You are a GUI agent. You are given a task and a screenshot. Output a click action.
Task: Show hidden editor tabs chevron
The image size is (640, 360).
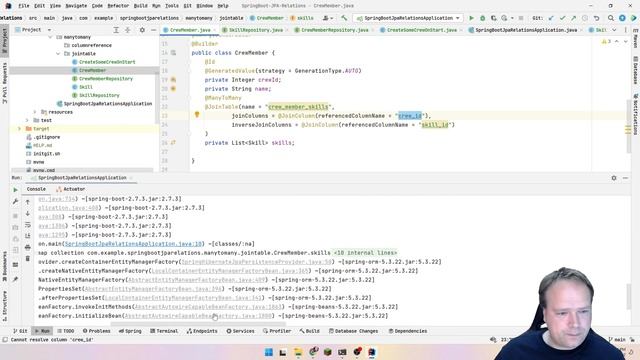pyautogui.click(x=614, y=30)
